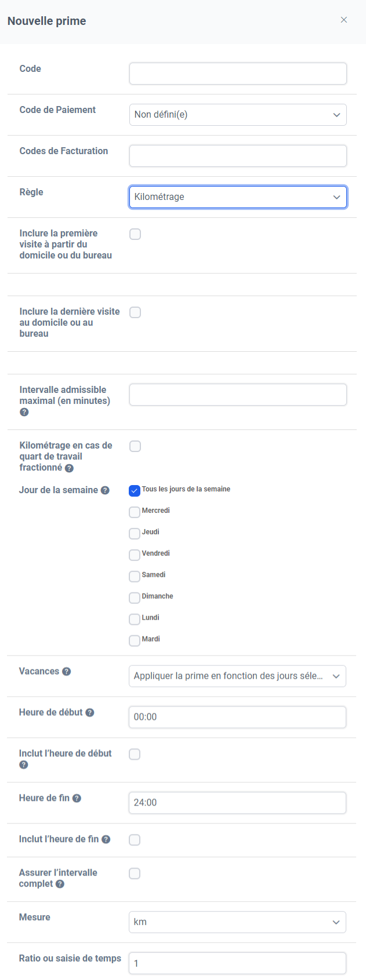Uncheck Tous les jours de la semaine
The height and width of the screenshot is (980, 366).
135,491
